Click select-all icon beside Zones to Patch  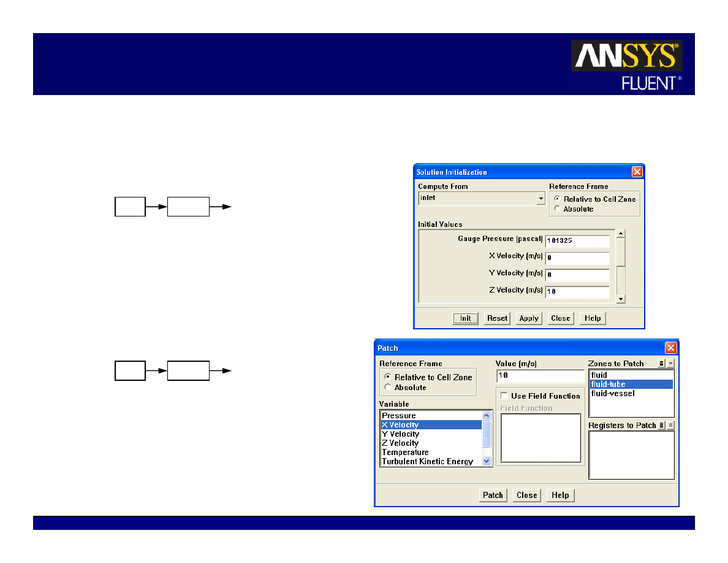(662, 364)
